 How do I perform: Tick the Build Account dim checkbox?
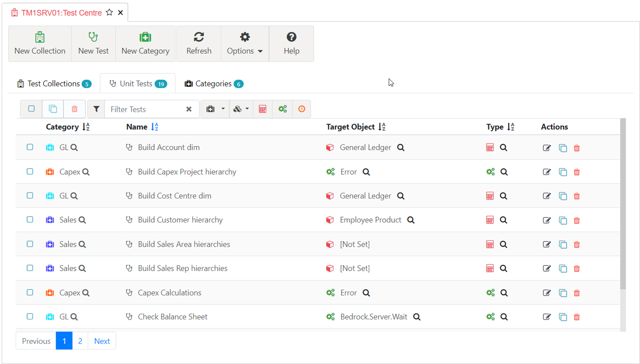30,147
